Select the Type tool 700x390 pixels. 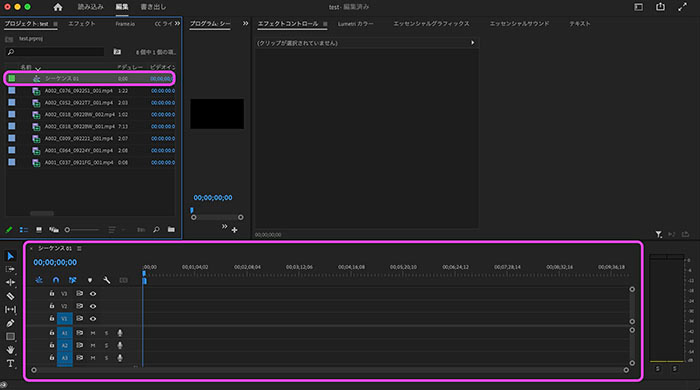click(x=10, y=364)
